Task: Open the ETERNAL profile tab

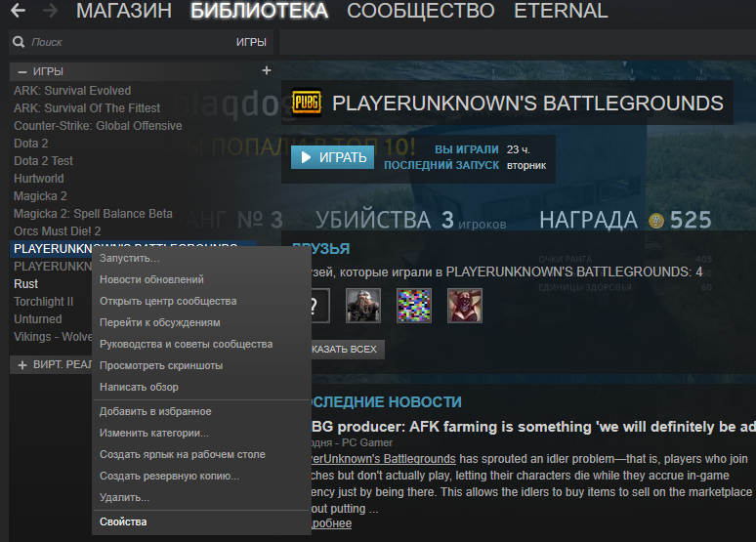Action: [x=561, y=11]
